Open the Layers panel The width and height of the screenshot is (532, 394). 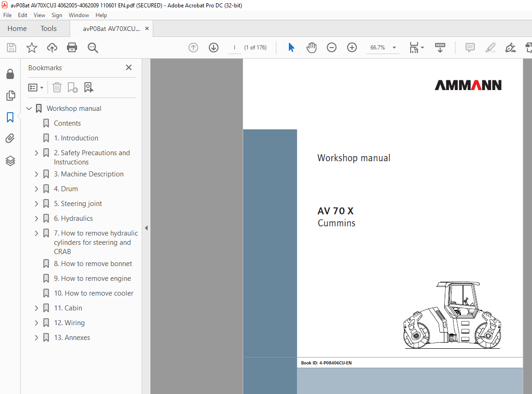tap(10, 161)
